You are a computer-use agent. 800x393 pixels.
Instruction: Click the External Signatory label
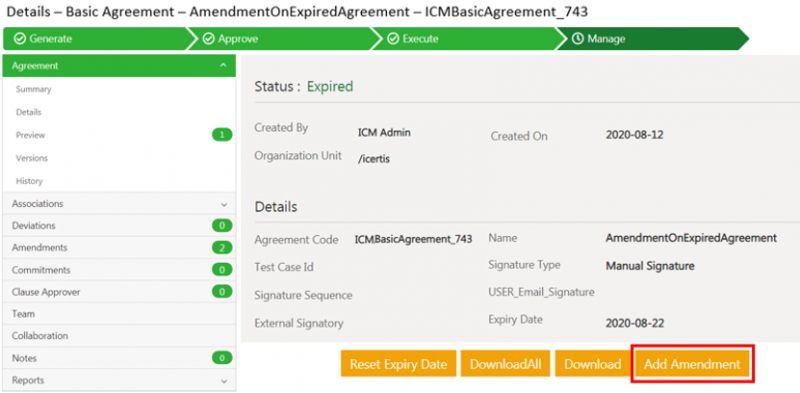[299, 323]
